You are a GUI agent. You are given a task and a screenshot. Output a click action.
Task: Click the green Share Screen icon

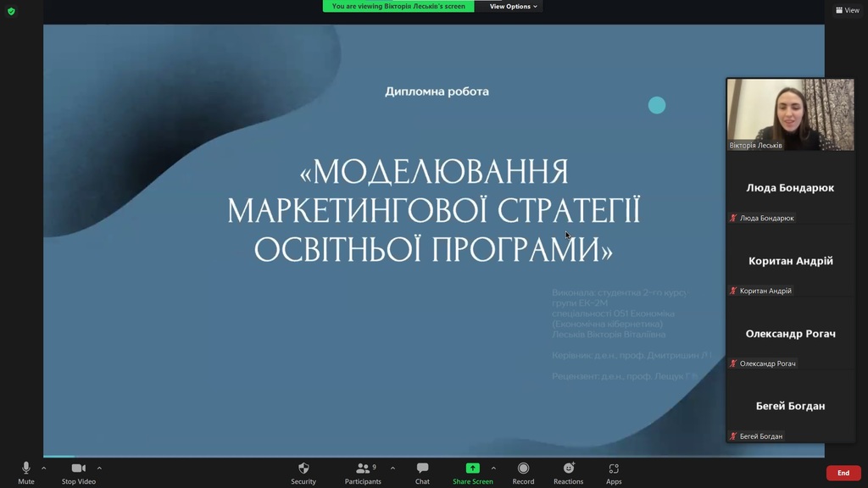[472, 469]
